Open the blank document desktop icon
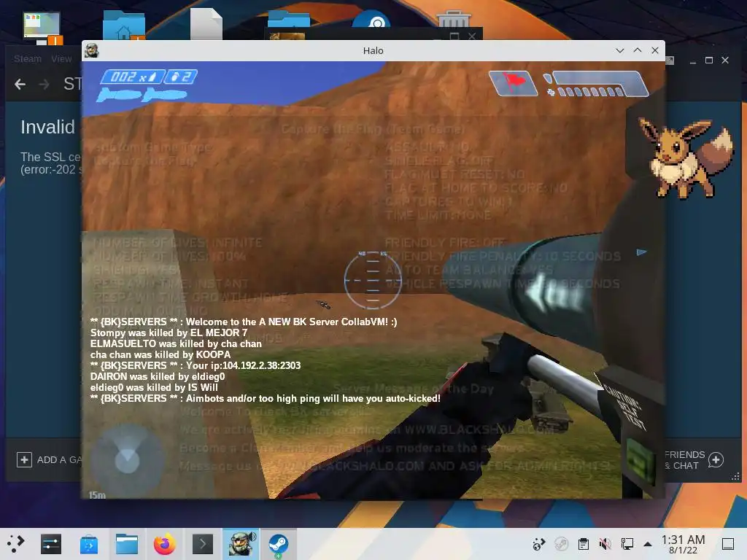The width and height of the screenshot is (747, 560). pyautogui.click(x=206, y=24)
